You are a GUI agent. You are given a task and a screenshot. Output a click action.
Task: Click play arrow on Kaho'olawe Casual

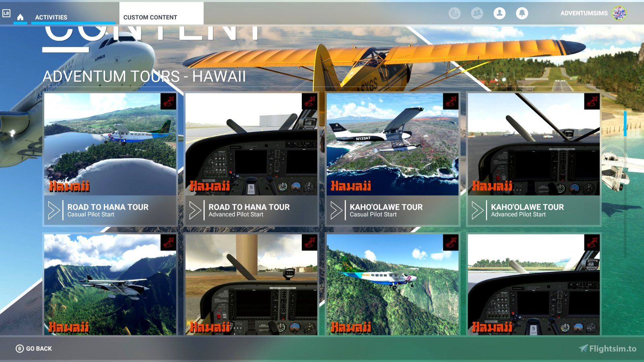tap(336, 210)
